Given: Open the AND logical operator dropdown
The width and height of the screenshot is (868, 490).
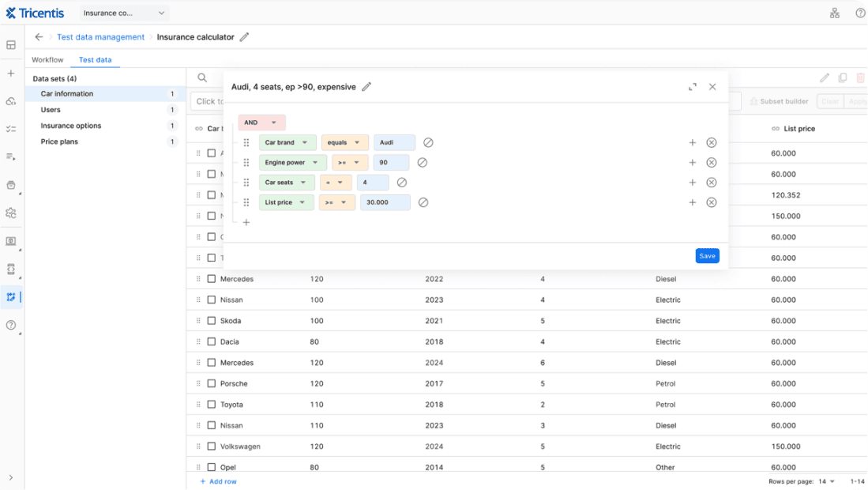Looking at the screenshot, I should pyautogui.click(x=261, y=122).
